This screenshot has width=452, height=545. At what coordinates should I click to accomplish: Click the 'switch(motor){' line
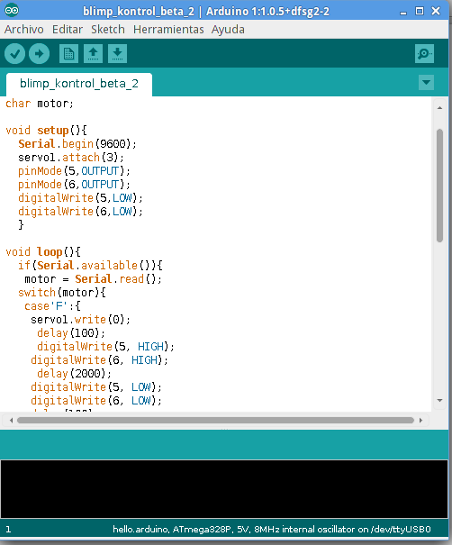(62, 293)
